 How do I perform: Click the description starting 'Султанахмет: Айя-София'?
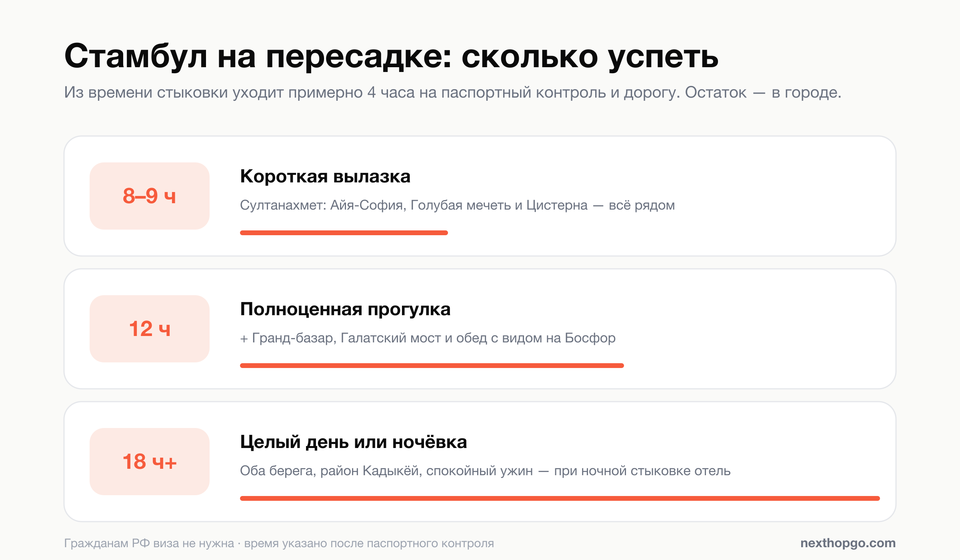[457, 205]
